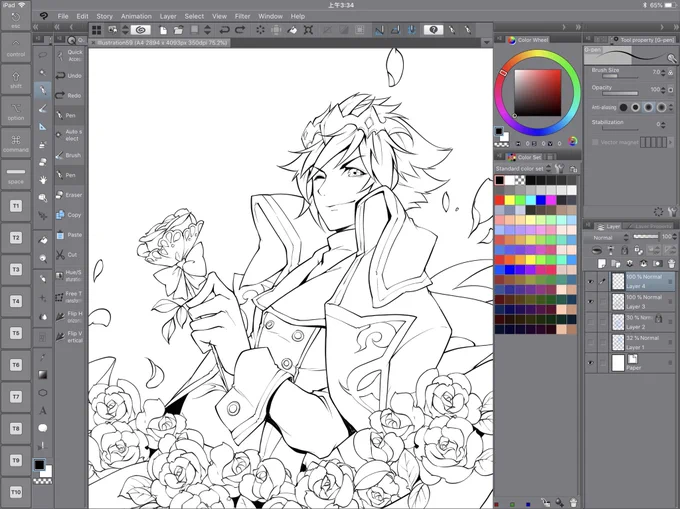Image resolution: width=680 pixels, height=509 pixels.
Task: Click Quick Access Copy button
Action: (69, 215)
